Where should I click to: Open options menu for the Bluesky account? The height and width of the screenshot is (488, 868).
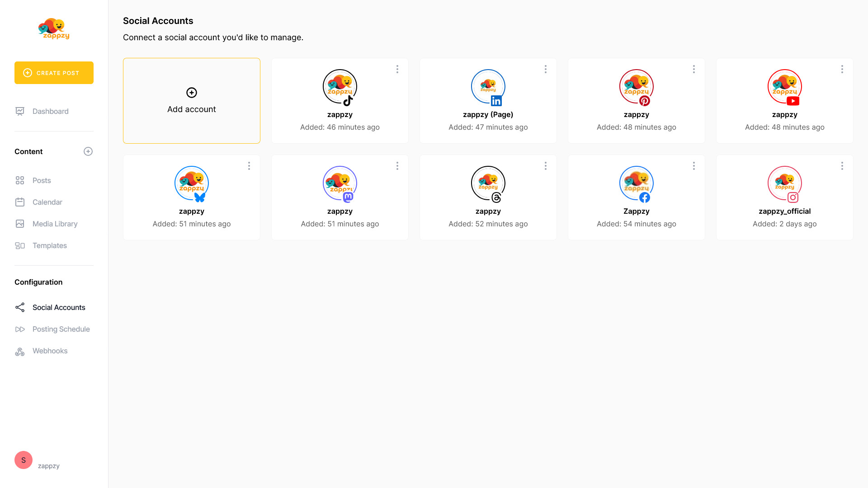[249, 166]
